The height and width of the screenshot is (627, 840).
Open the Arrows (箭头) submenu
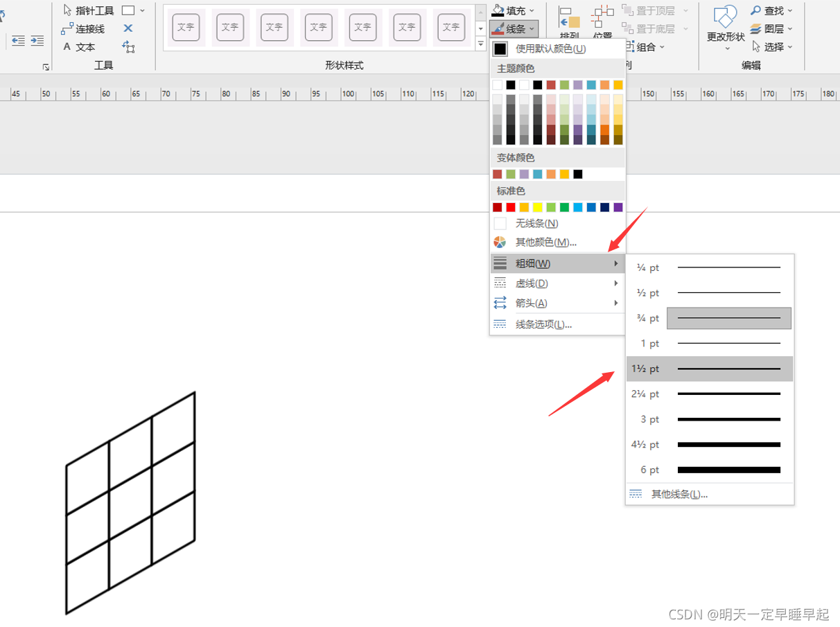coord(557,303)
